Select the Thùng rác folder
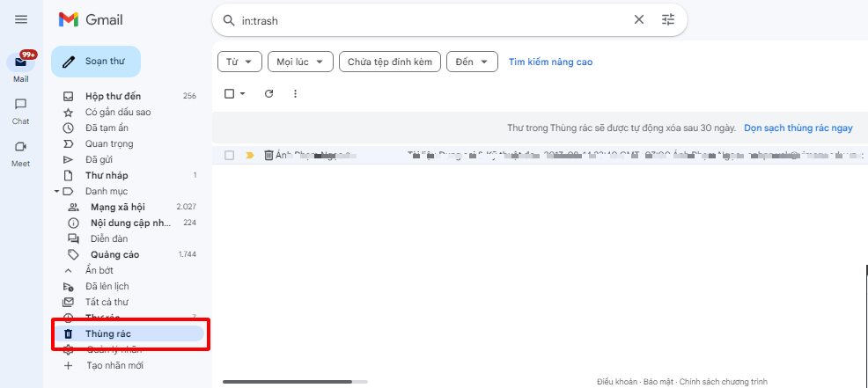The width and height of the screenshot is (868, 388). pos(108,333)
